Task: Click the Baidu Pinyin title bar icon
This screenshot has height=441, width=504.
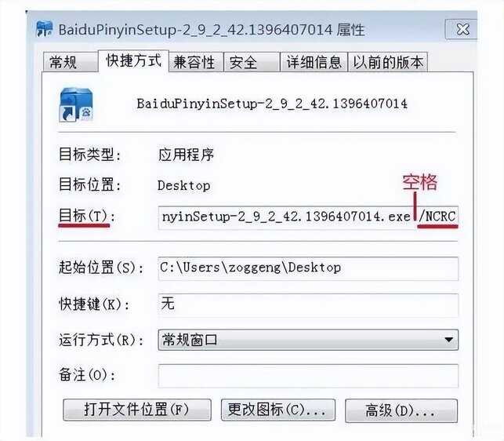Action: [44, 29]
